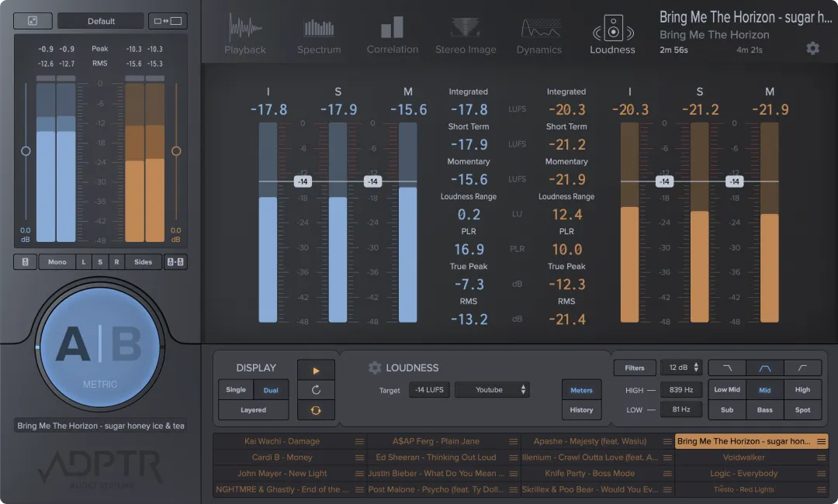This screenshot has width=838, height=504.
Task: Select reference Cardi B - Money
Action: 282,457
